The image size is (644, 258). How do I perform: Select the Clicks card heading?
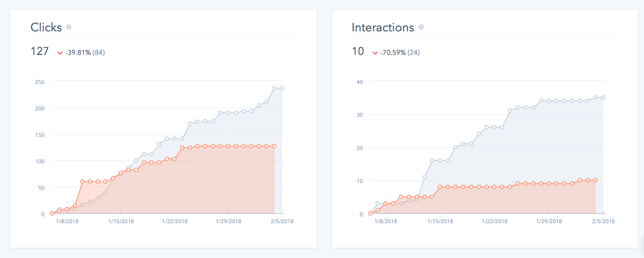[x=46, y=27]
